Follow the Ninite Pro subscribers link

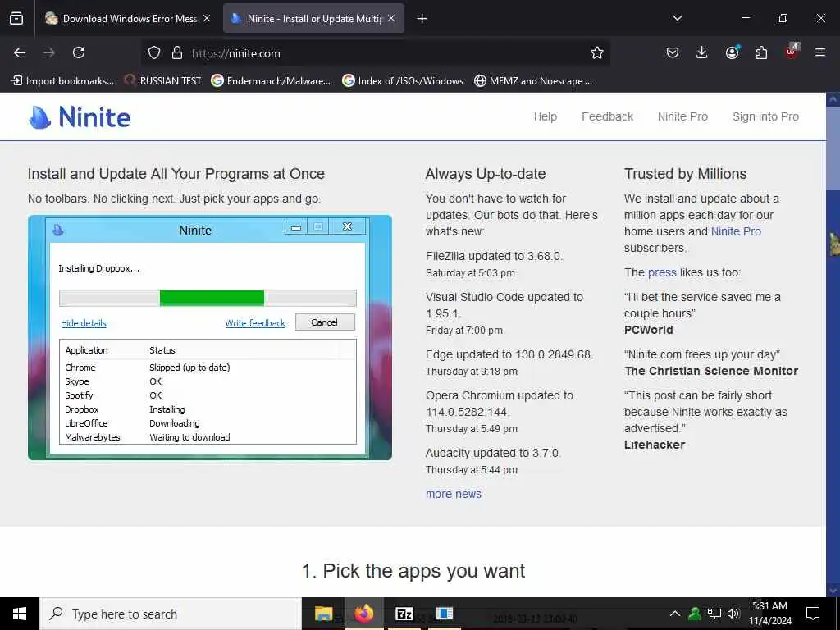(736, 231)
